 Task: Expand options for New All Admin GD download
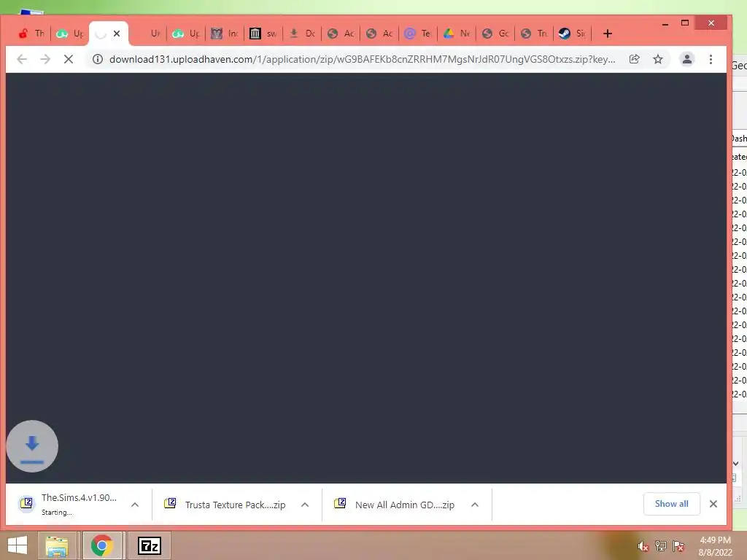tap(474, 505)
